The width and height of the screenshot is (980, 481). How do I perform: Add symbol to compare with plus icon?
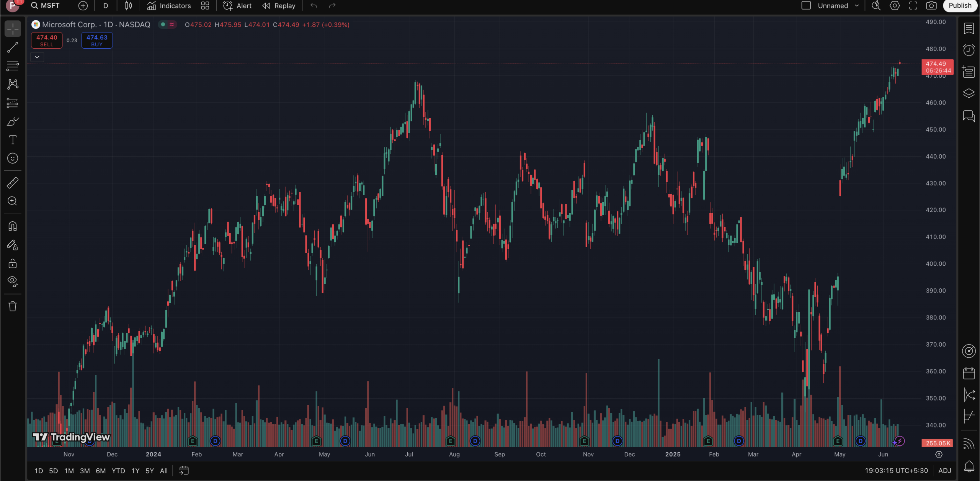[83, 6]
